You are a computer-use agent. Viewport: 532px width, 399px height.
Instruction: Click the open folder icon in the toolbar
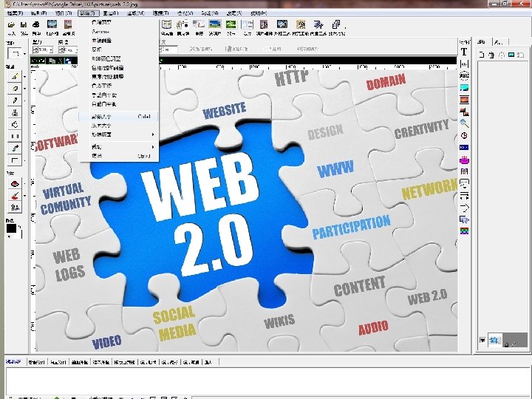(11, 25)
